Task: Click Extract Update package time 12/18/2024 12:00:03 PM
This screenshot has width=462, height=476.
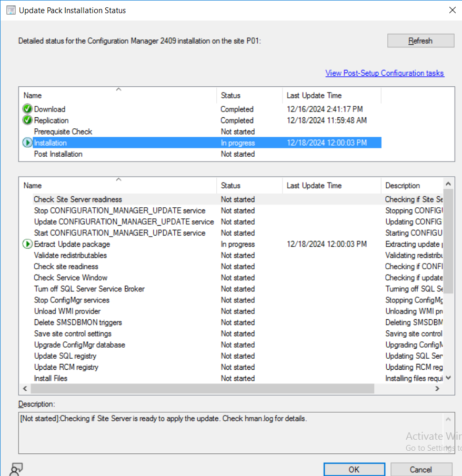Action: tap(327, 244)
